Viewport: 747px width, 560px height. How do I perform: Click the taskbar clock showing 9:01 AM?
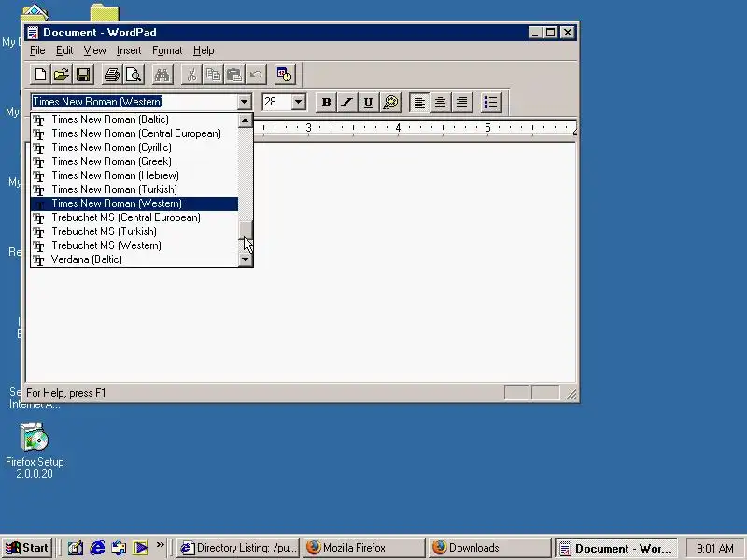pos(715,548)
